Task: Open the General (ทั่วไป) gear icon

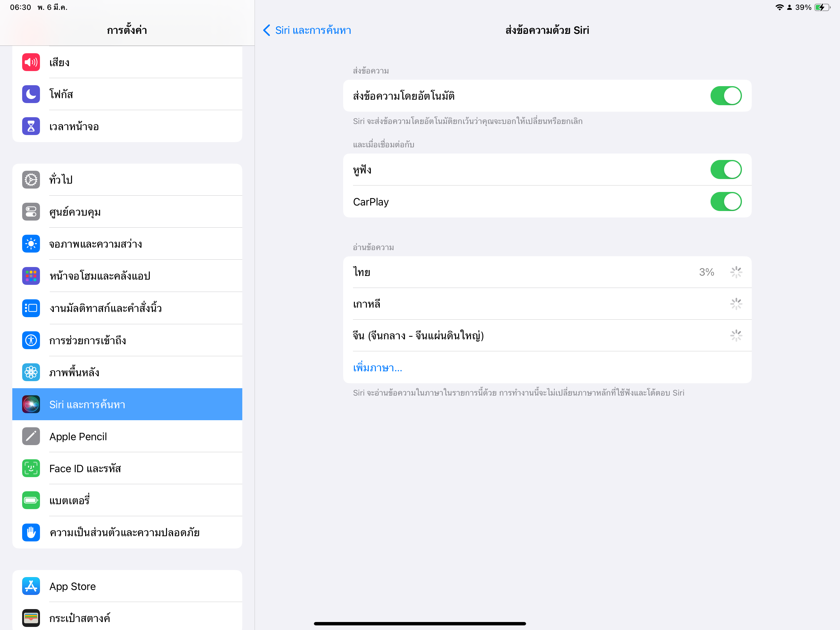Action: pos(31,180)
